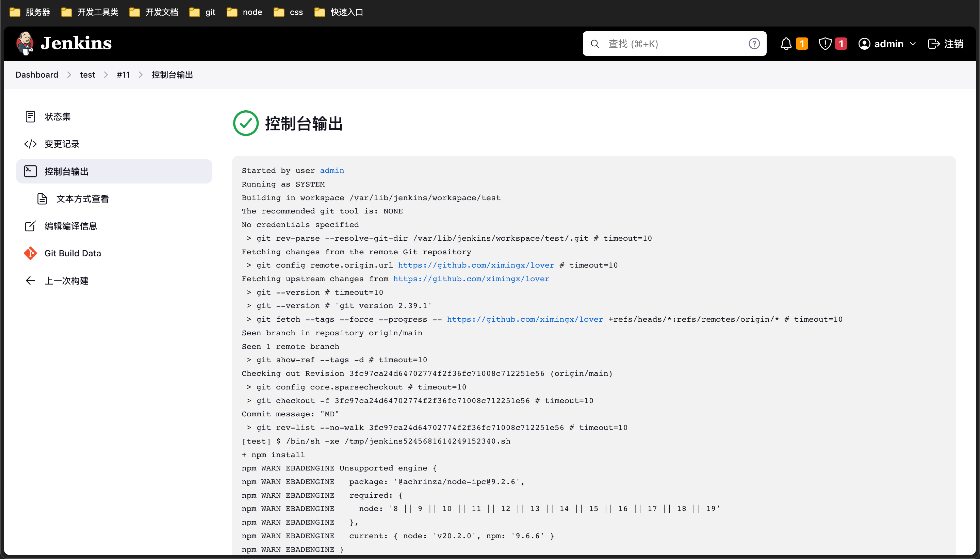Open the 开发文档 bookmark folder
This screenshot has height=559, width=980.
click(x=154, y=12)
